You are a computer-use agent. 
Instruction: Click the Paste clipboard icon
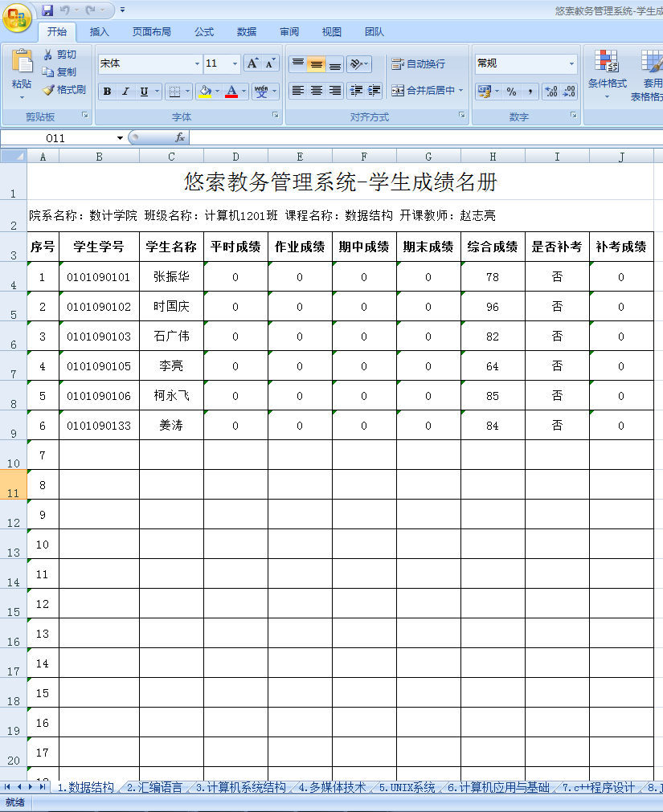[22, 61]
